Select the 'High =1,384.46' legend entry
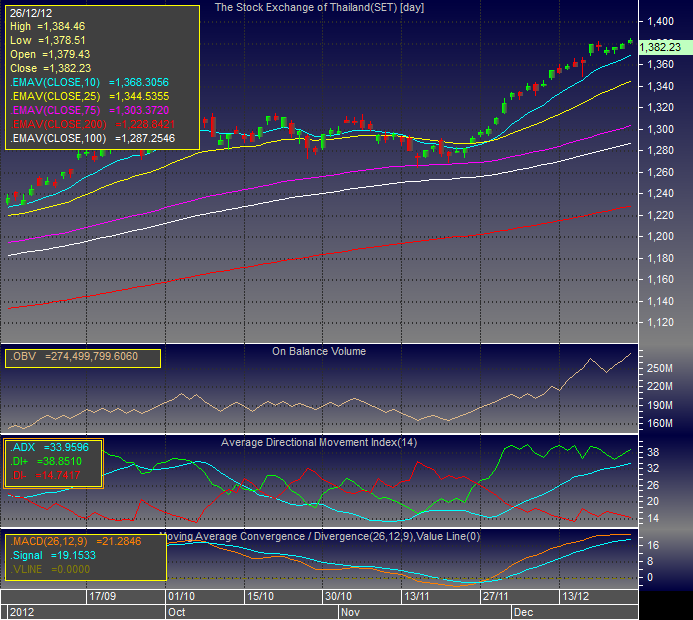The height and width of the screenshot is (620, 693). click(x=47, y=27)
